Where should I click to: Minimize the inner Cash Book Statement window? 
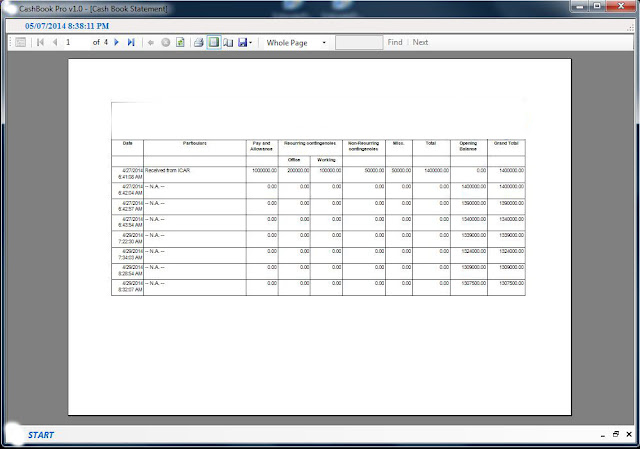[x=603, y=435]
